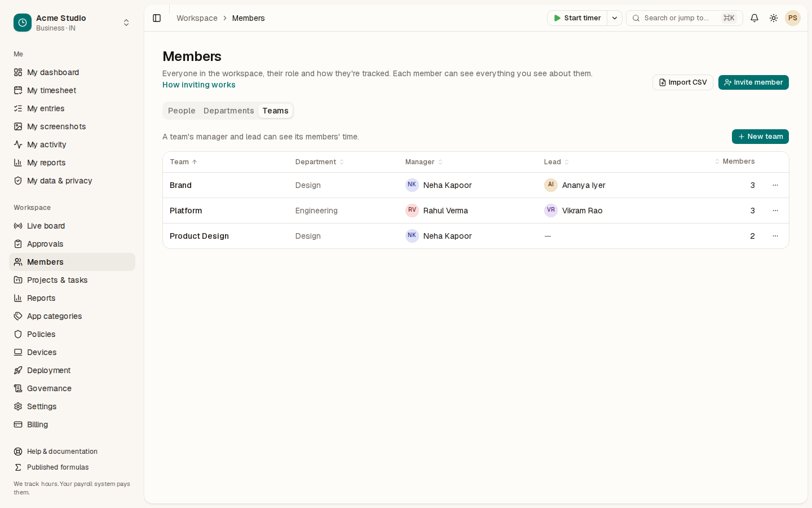Image resolution: width=812 pixels, height=508 pixels.
Task: Click Invite member button
Action: 753,82
